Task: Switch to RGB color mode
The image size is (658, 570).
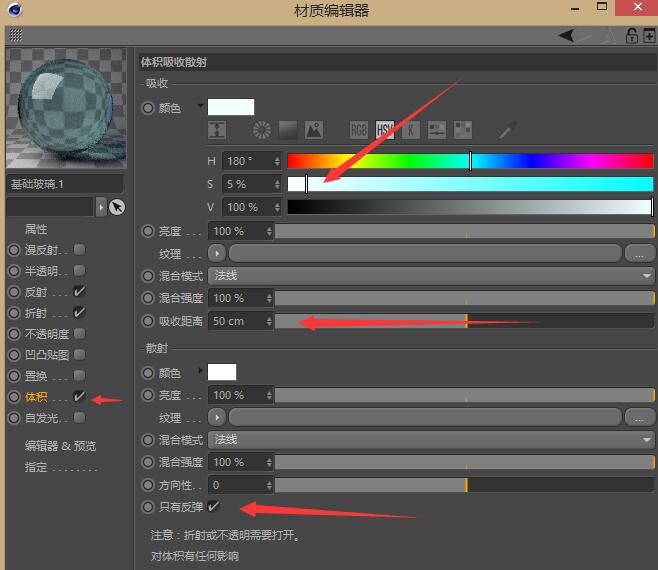Action: pos(359,130)
